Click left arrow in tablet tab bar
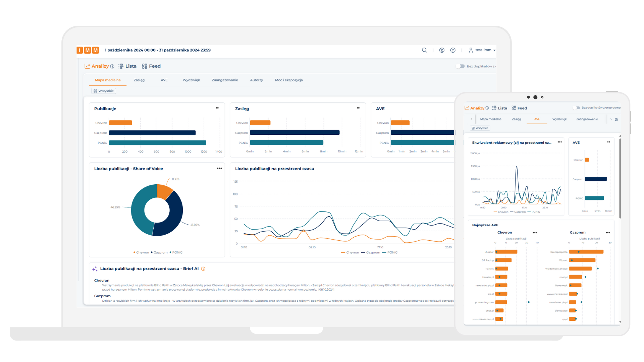This screenshot has width=644, height=362. point(471,119)
